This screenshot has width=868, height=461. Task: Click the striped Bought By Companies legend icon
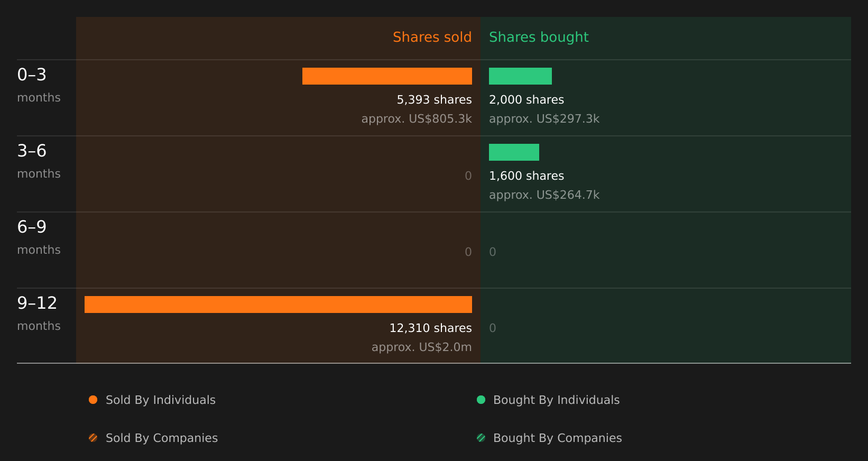click(481, 438)
